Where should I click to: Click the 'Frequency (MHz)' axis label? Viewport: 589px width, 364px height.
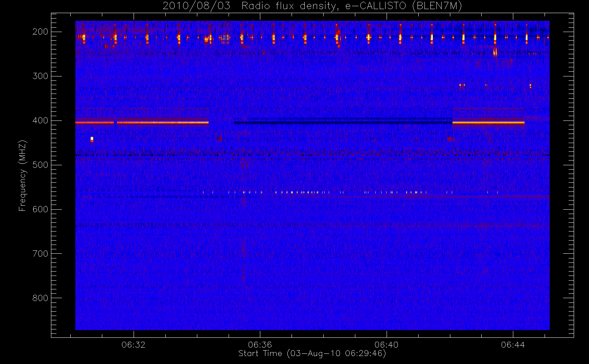point(23,175)
